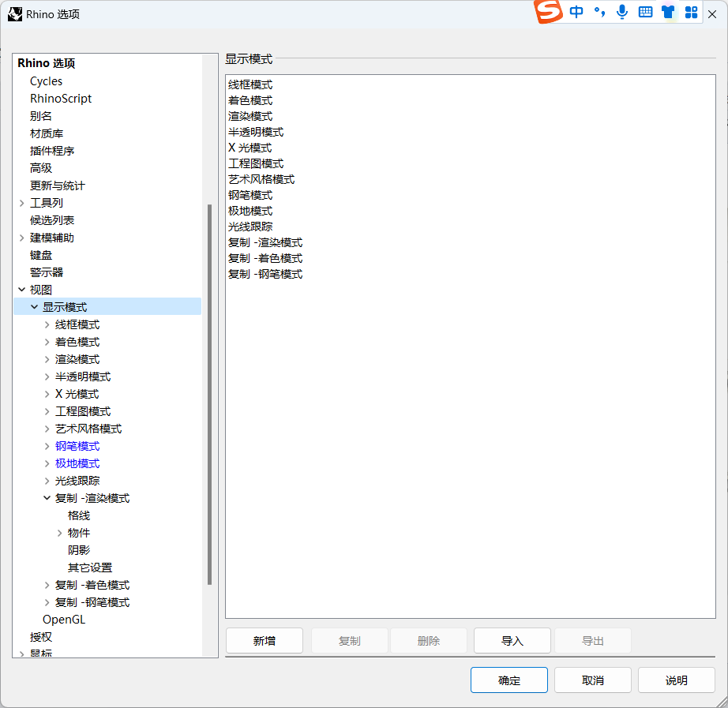Select X 光模式 in display mode list
Screen dimensions: 728x708
250,148
